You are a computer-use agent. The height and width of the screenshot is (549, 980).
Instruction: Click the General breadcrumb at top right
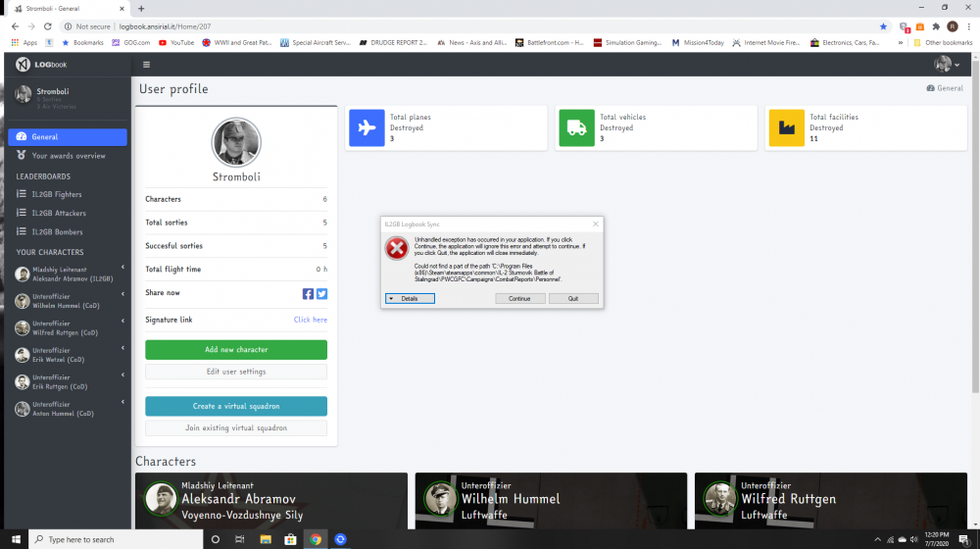945,88
